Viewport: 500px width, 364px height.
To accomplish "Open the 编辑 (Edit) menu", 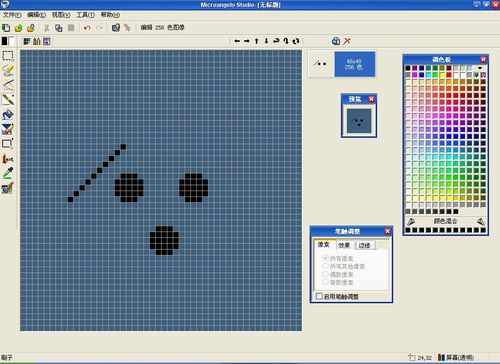I will click(36, 15).
